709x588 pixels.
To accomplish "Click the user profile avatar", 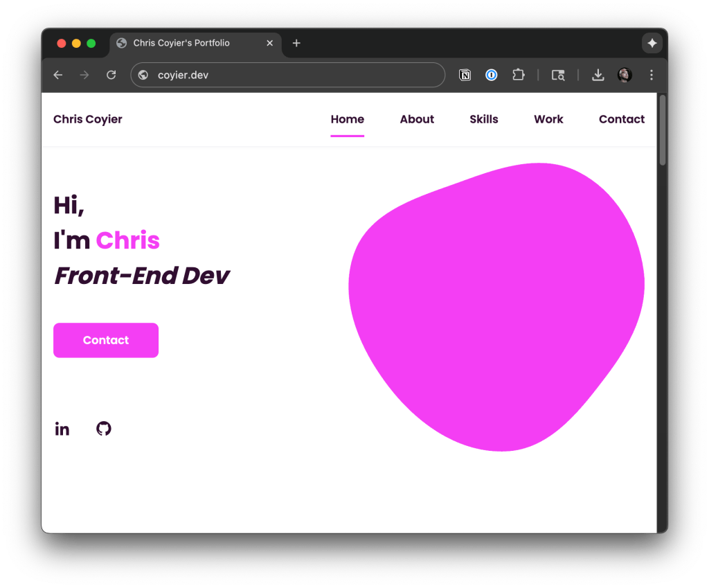I will point(625,75).
